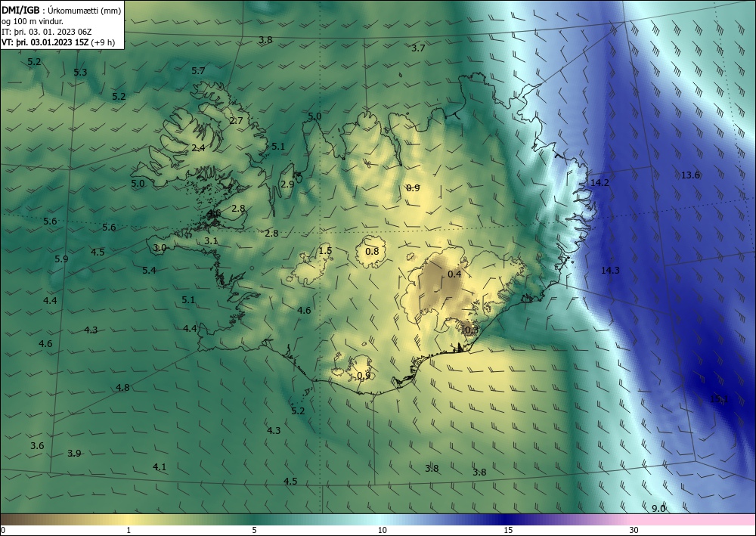
Task: Click the 2.4 value on the map
Action: 198,147
